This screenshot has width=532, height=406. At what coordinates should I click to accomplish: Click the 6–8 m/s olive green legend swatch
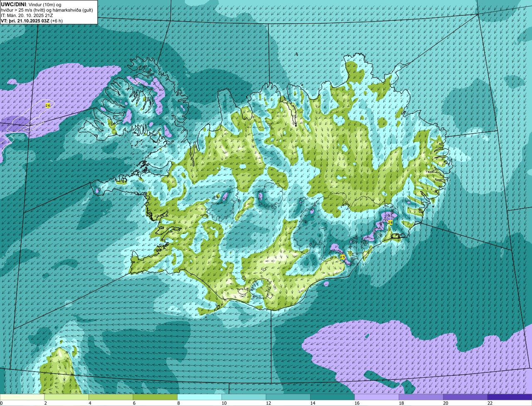coord(155,397)
